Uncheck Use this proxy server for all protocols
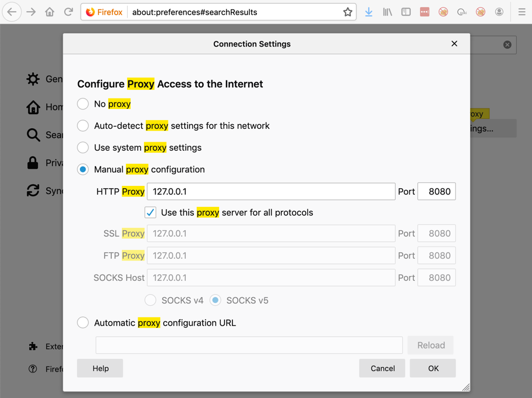Image resolution: width=532 pixels, height=398 pixels. pos(150,212)
